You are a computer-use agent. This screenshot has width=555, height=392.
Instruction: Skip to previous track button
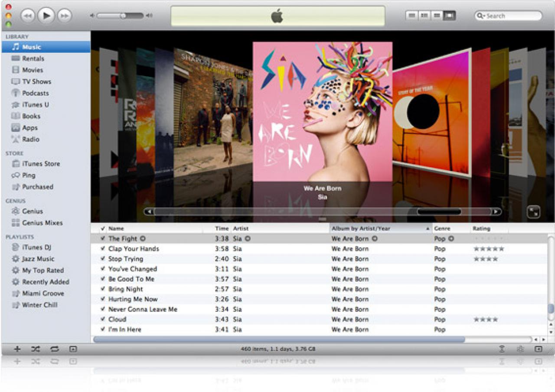28,16
